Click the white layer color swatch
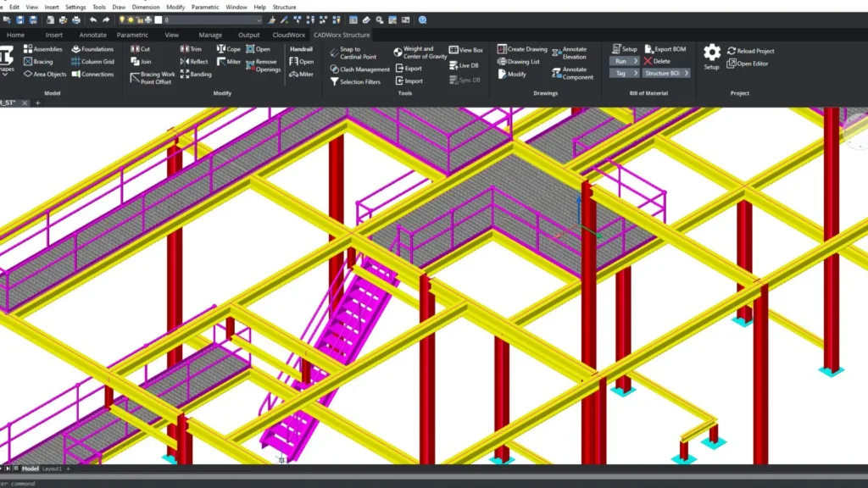The width and height of the screenshot is (868, 488). tap(159, 19)
